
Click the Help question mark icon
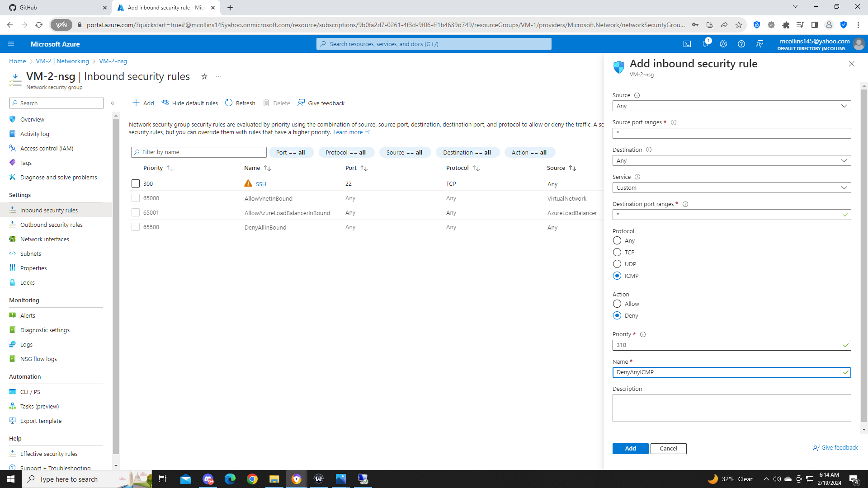(x=741, y=44)
